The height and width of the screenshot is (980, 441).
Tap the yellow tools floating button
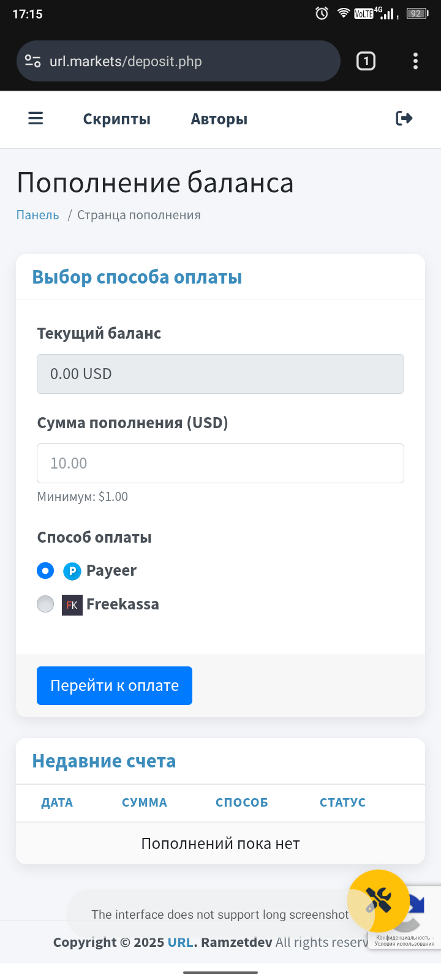point(379,900)
